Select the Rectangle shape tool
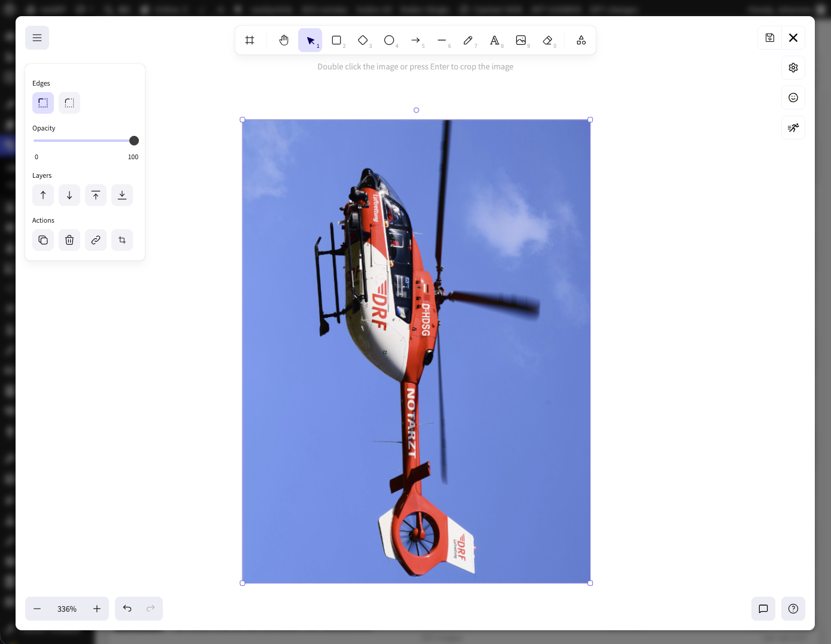The image size is (831, 644). [336, 40]
